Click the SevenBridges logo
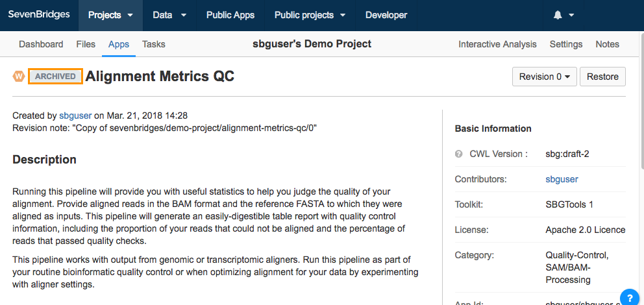This screenshot has height=305, width=644. [x=39, y=15]
